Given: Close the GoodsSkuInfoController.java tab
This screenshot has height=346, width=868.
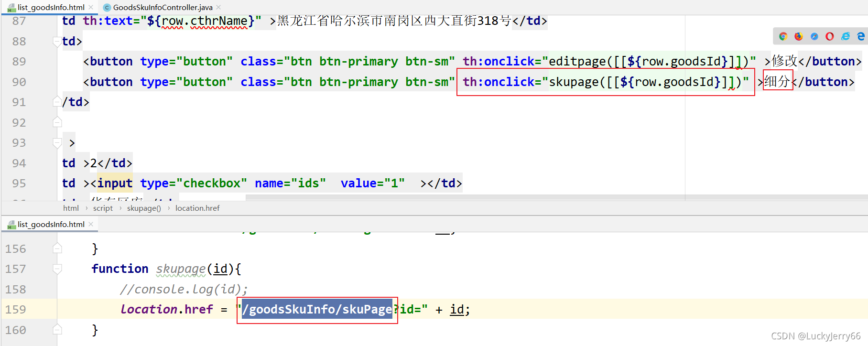Looking at the screenshot, I should pyautogui.click(x=218, y=7).
